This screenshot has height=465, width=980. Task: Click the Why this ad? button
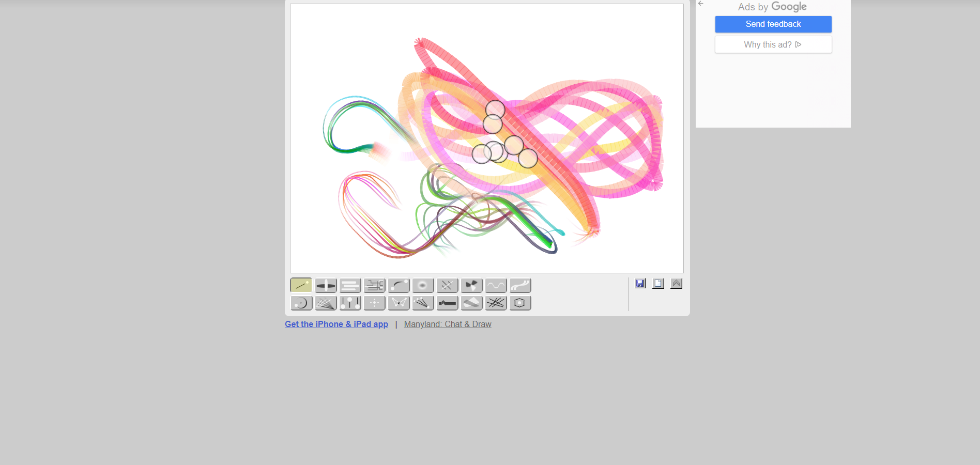pos(773,44)
